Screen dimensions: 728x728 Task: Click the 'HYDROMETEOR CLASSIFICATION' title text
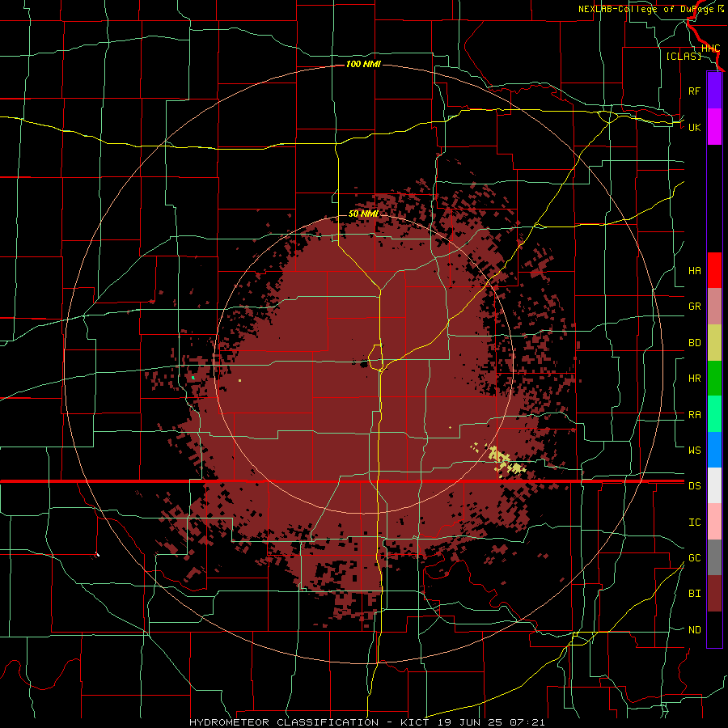(284, 722)
